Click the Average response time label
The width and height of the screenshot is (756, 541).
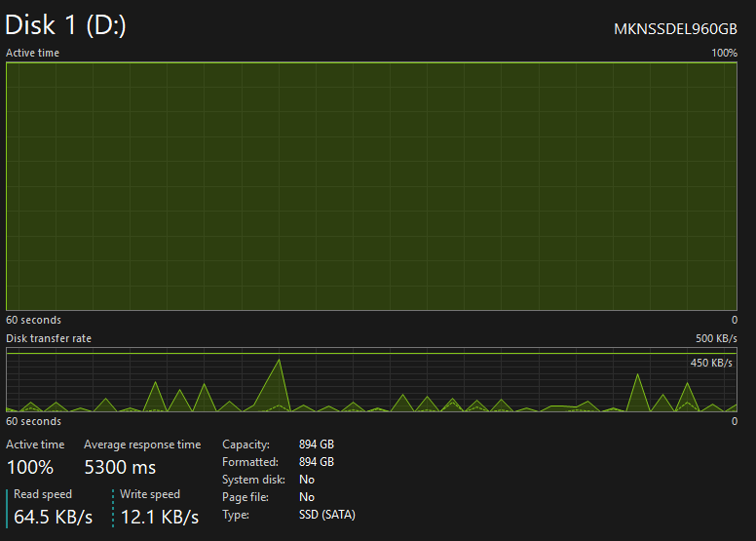click(142, 444)
